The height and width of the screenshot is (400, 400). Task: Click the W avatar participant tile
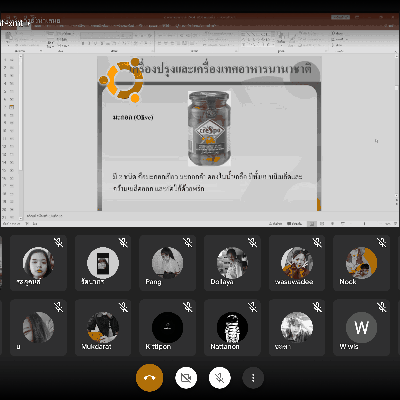[x=361, y=327]
